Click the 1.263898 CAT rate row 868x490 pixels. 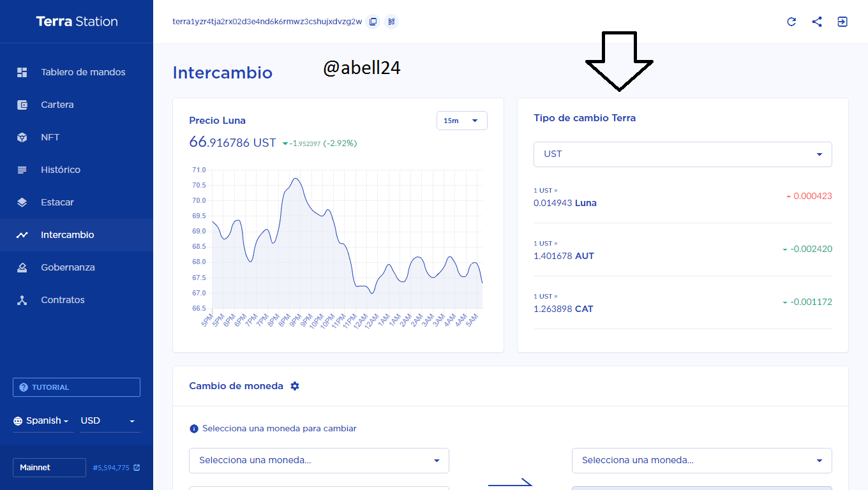[683, 302]
